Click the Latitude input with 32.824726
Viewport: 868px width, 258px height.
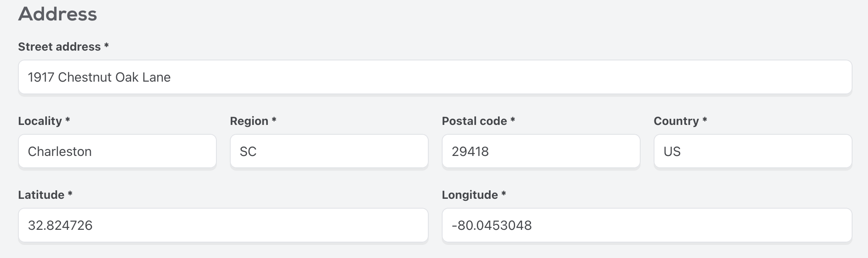coord(223,225)
